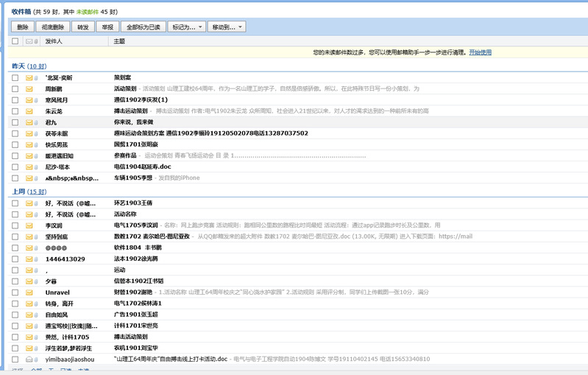Tick the select-all checkbox in header row
Screen dimensions: 588x375
(15, 41)
